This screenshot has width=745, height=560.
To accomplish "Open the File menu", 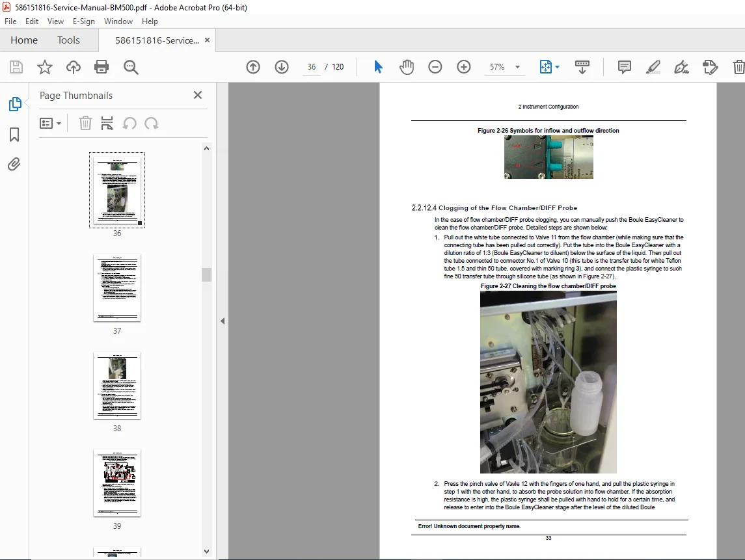I will [10, 21].
